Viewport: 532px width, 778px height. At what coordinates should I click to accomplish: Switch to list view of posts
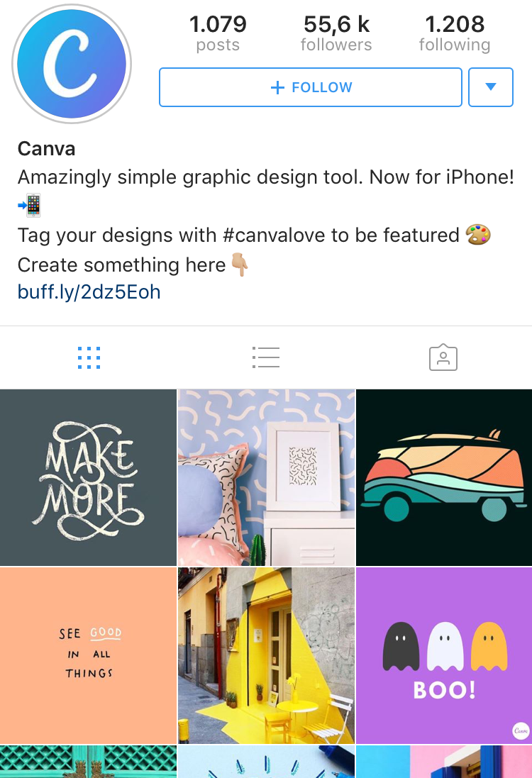tap(266, 357)
